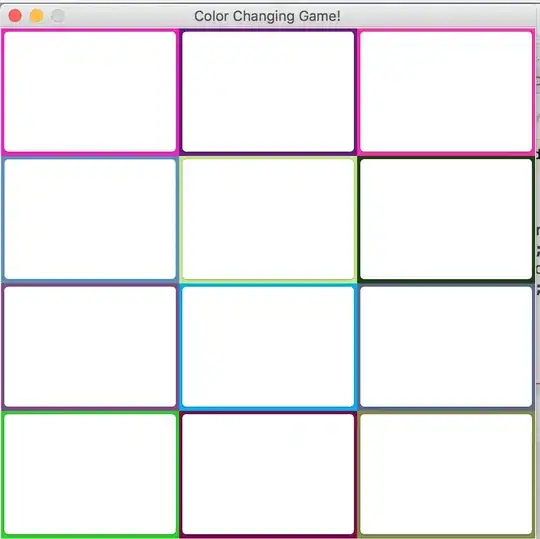This screenshot has width=540, height=539.
Task: Click the steel blue-bordered button in second row
Action: point(90,219)
